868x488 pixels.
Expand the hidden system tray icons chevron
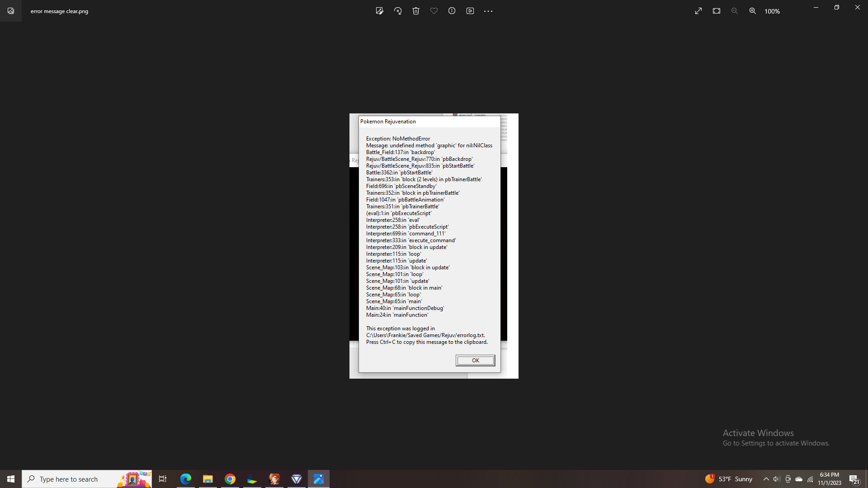click(766, 479)
